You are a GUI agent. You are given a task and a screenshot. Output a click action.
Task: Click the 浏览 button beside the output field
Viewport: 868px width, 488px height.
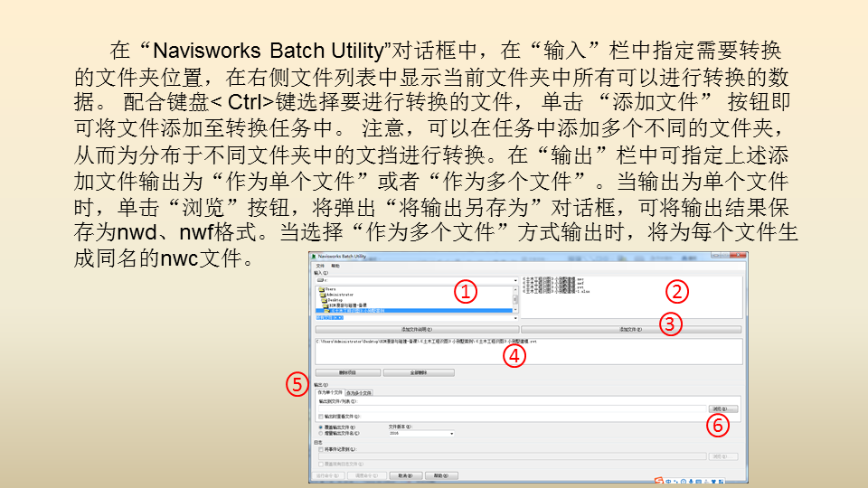click(x=723, y=408)
